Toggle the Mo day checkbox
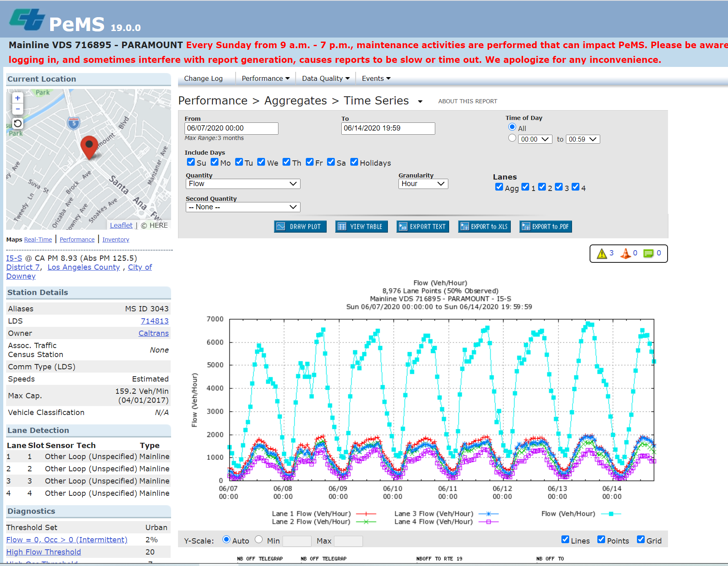Image resolution: width=728 pixels, height=566 pixels. [x=214, y=162]
